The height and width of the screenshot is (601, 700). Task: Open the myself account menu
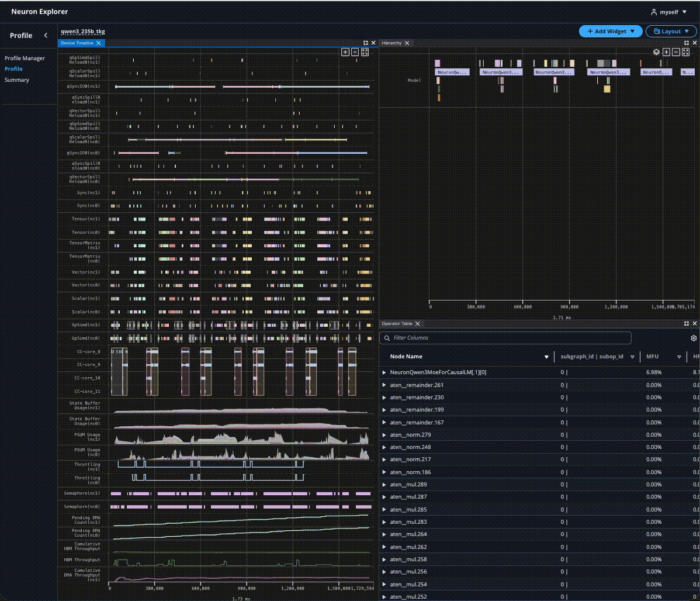tap(668, 12)
